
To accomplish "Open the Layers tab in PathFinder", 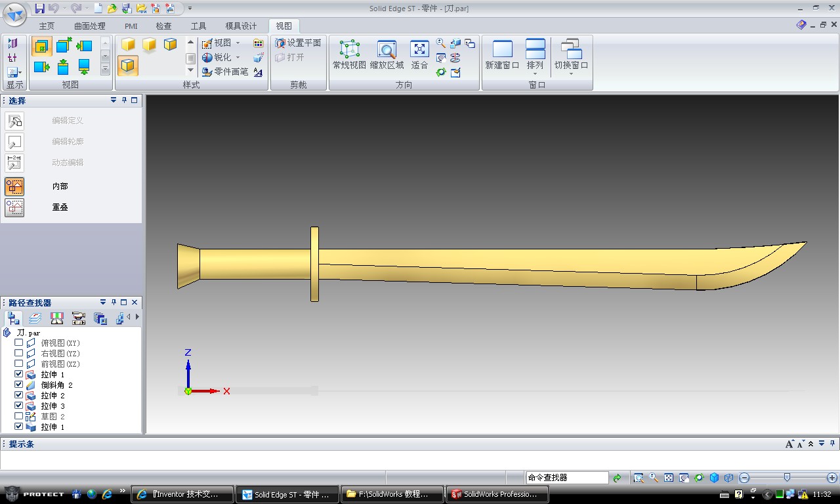I will coord(35,318).
